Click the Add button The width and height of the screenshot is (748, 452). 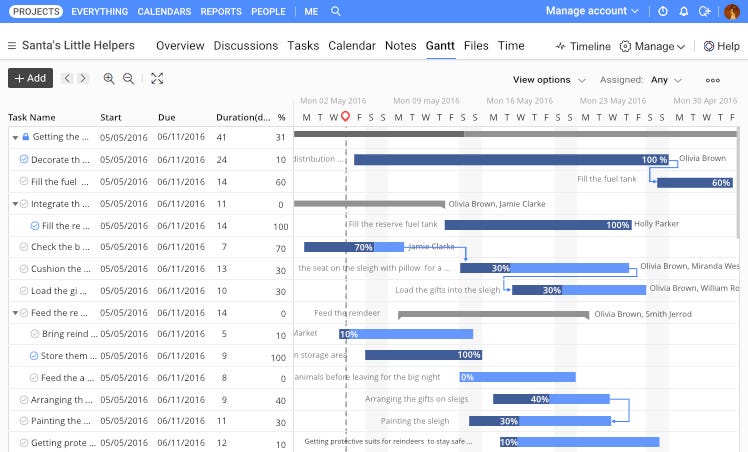pos(31,78)
